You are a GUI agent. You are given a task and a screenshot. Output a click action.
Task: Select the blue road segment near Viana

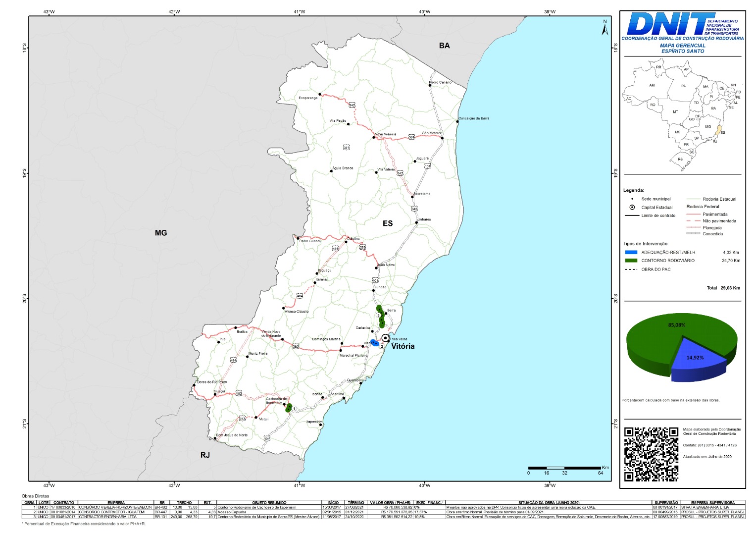pyautogui.click(x=374, y=342)
